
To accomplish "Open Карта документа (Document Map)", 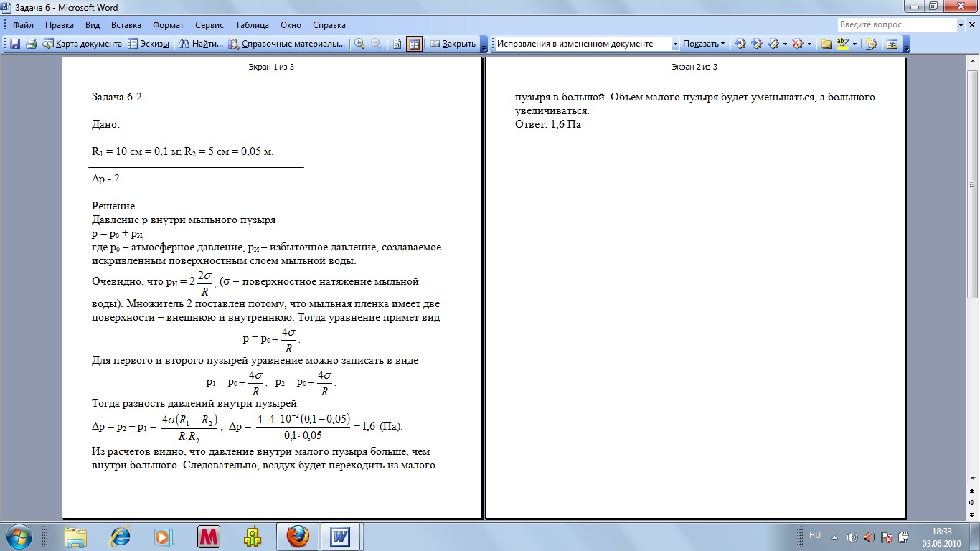I will click(83, 44).
